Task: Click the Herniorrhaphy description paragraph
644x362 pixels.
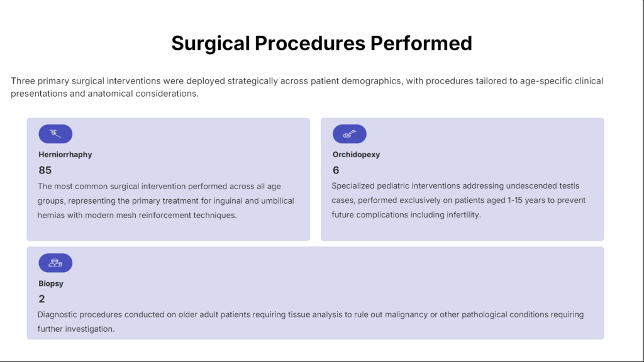Action: pos(166,200)
